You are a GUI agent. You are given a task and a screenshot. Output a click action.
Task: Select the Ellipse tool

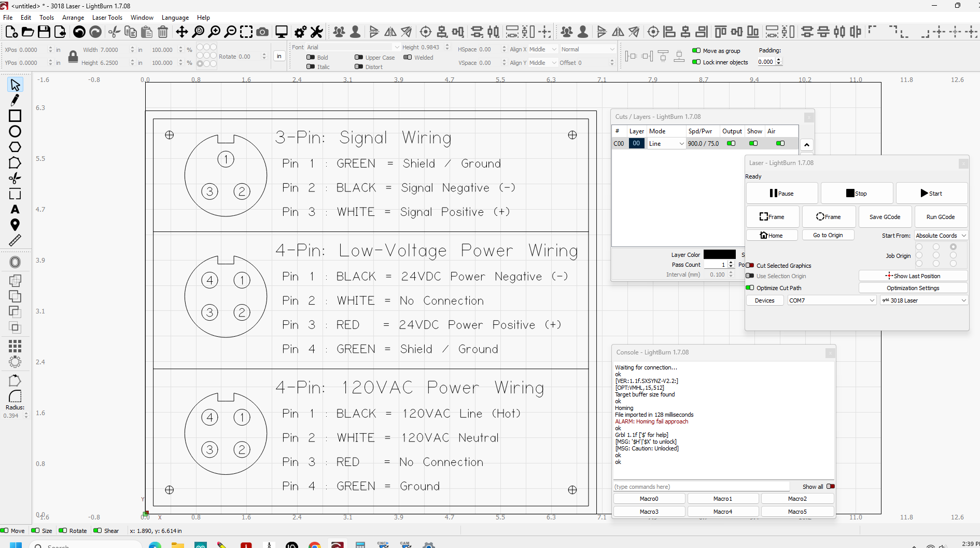(15, 131)
